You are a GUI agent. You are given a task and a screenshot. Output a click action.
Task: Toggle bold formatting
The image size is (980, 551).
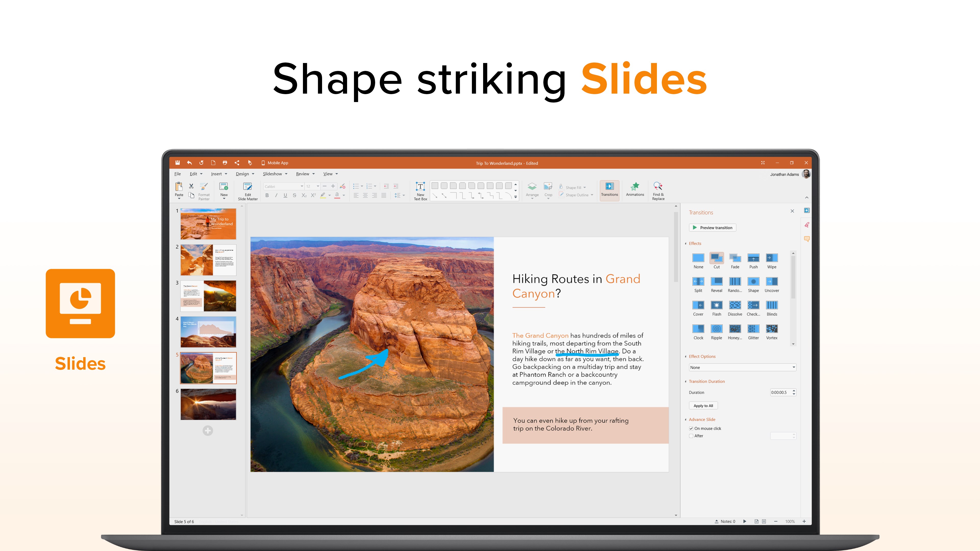[x=267, y=195]
